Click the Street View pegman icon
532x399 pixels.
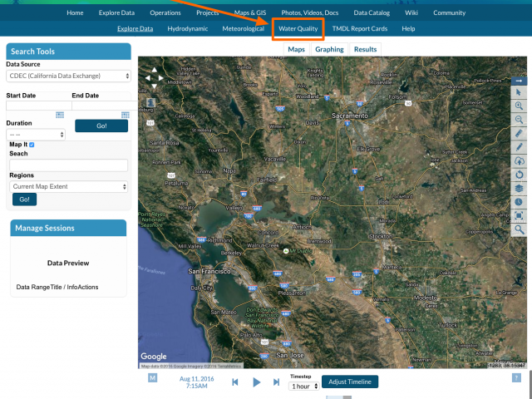click(150, 102)
